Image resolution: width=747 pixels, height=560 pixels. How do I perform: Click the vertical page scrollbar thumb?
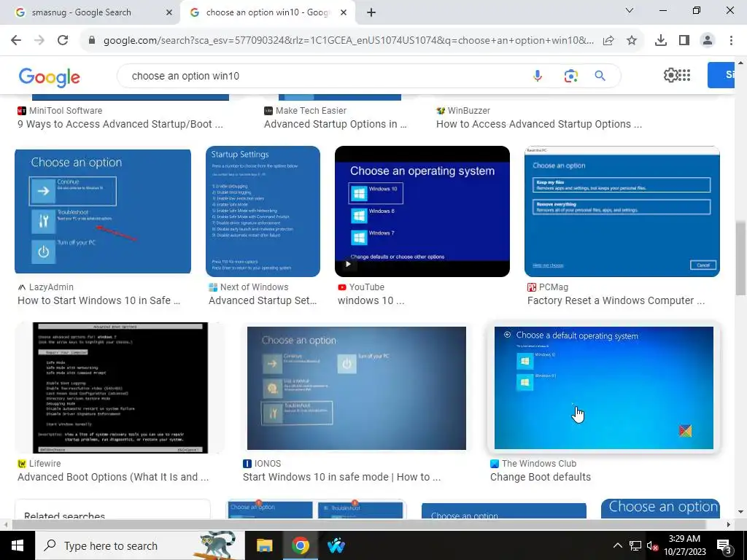741,257
